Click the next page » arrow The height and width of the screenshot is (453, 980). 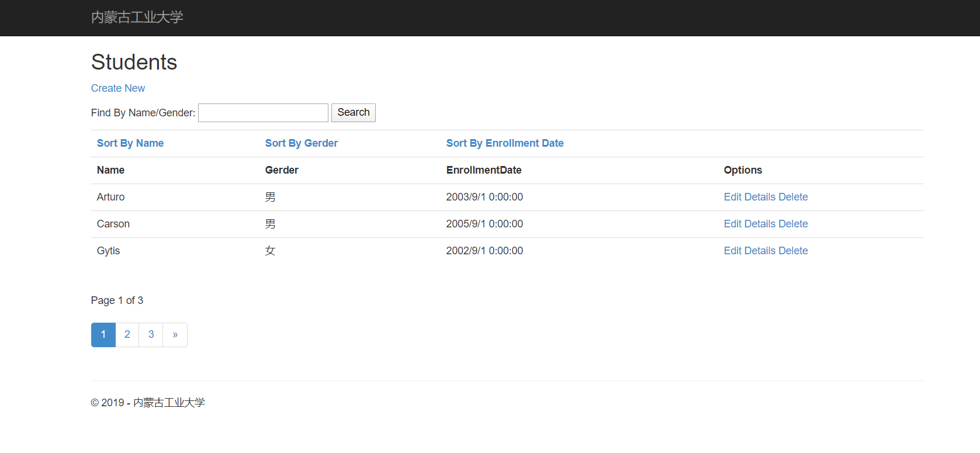pyautogui.click(x=175, y=335)
